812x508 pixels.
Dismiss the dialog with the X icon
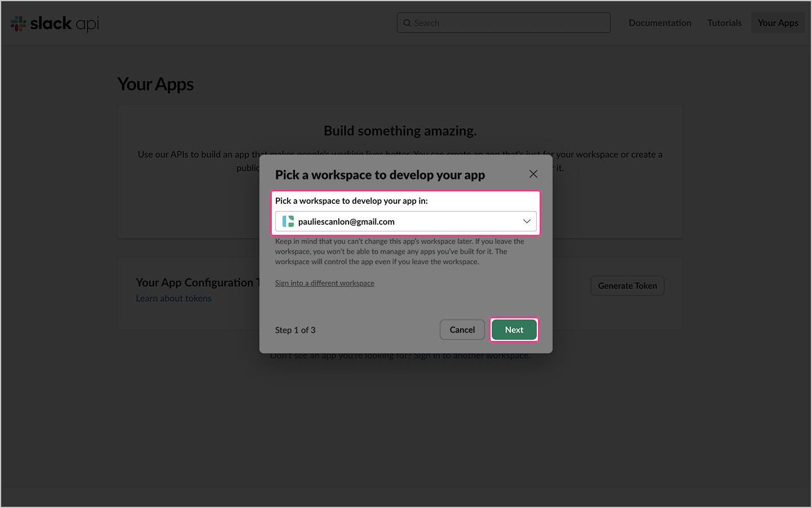[533, 174]
